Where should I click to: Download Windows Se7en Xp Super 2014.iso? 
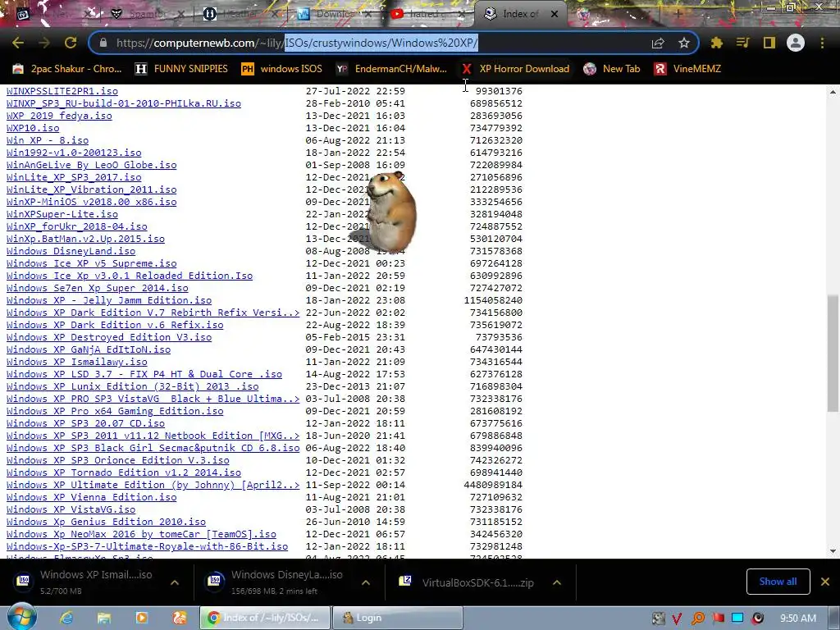98,288
